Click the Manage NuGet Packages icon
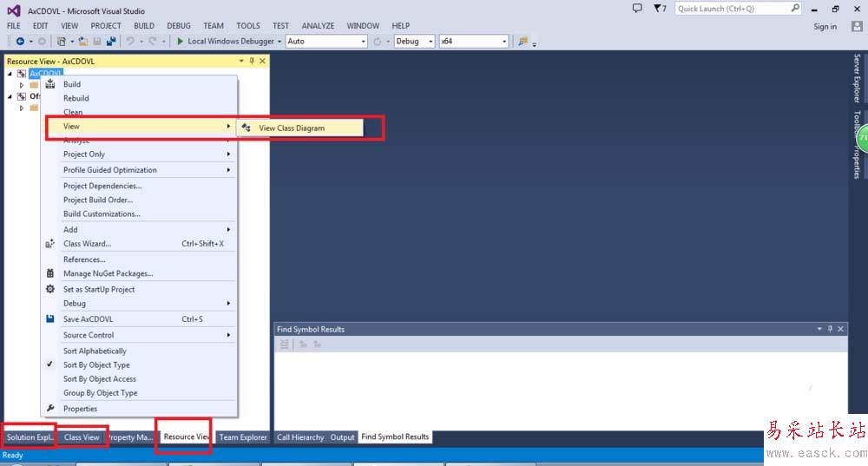 (49, 273)
